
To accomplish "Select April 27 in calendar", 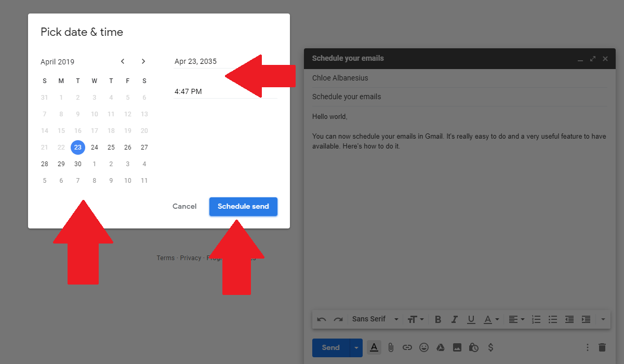I will 144,147.
